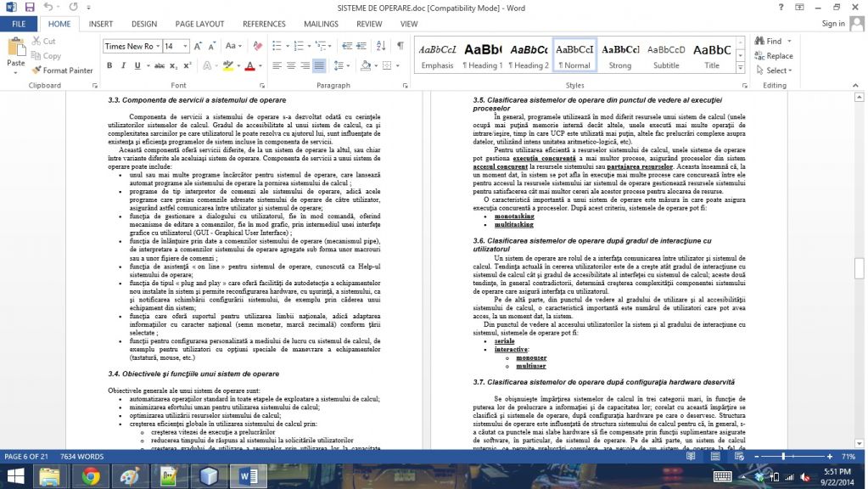Click the Replace button in Editing
The image size is (868, 489).
pyautogui.click(x=774, y=56)
